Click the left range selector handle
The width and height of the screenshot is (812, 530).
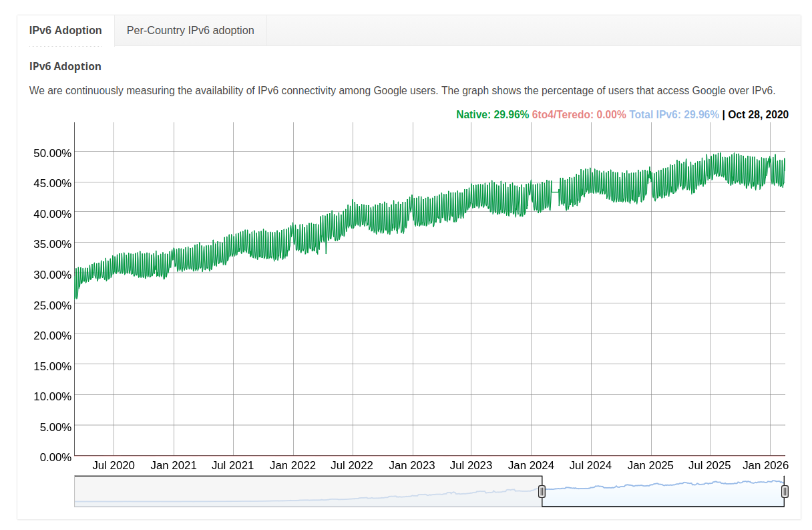[x=542, y=491]
